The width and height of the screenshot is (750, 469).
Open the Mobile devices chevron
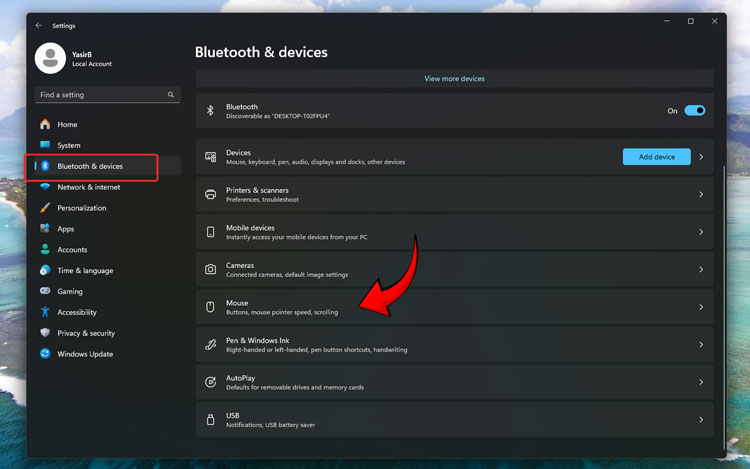pyautogui.click(x=701, y=232)
